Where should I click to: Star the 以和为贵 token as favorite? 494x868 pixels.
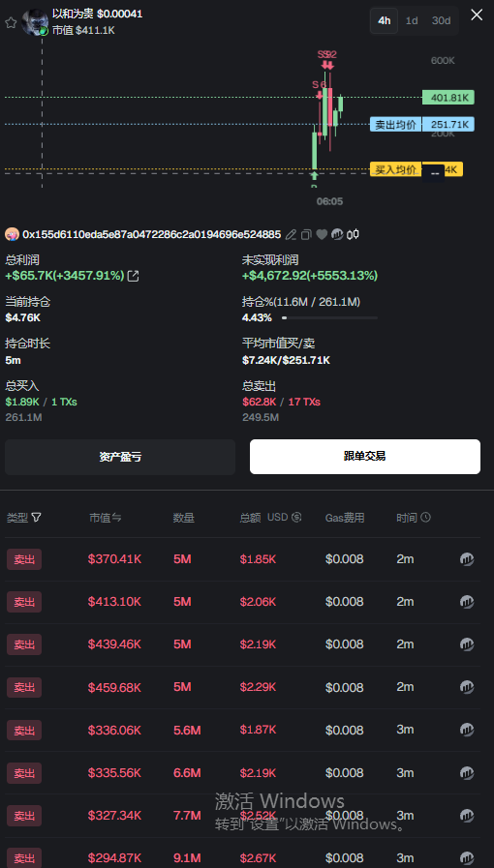11,22
